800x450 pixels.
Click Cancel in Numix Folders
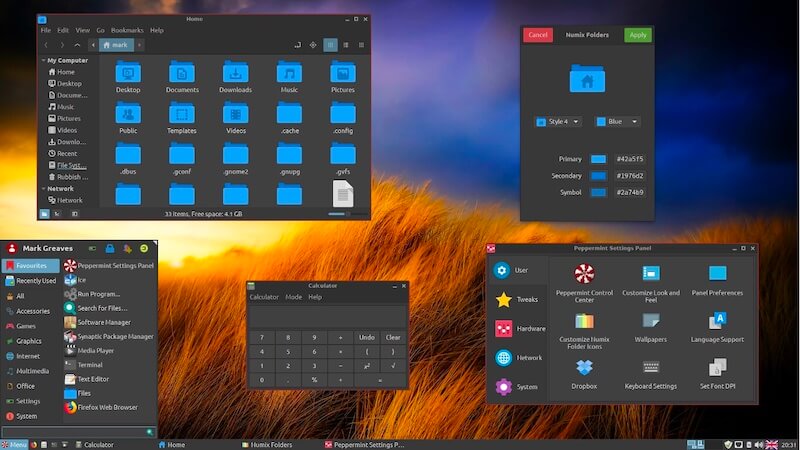click(x=538, y=35)
